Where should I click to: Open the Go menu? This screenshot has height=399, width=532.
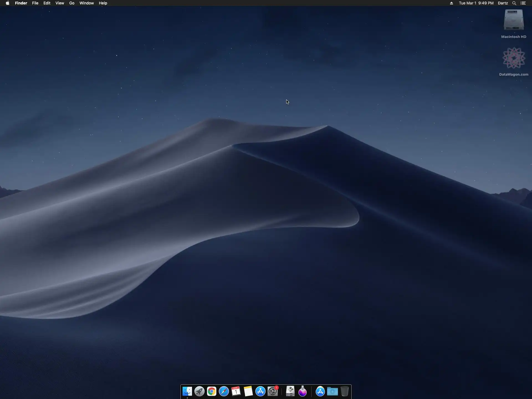coord(72,3)
